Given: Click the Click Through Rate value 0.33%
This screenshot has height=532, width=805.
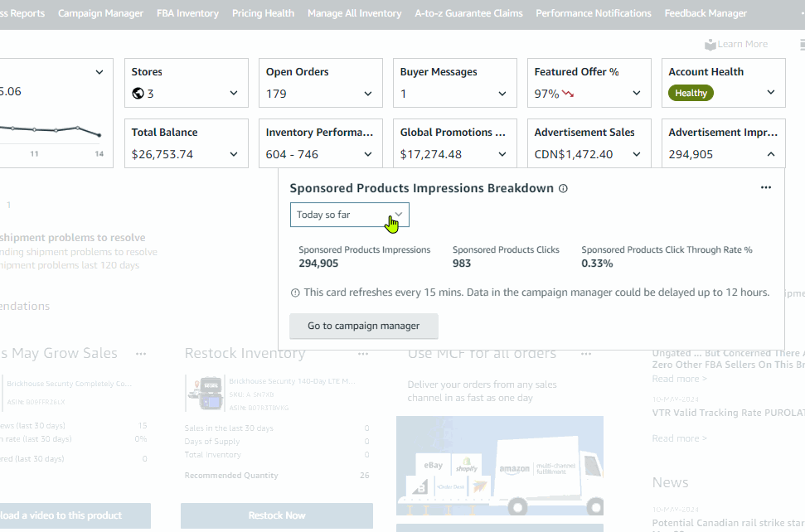Looking at the screenshot, I should pyautogui.click(x=597, y=264).
